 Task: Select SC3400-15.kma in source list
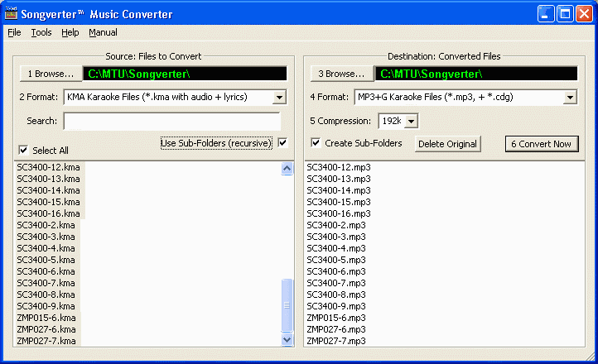[x=48, y=202]
